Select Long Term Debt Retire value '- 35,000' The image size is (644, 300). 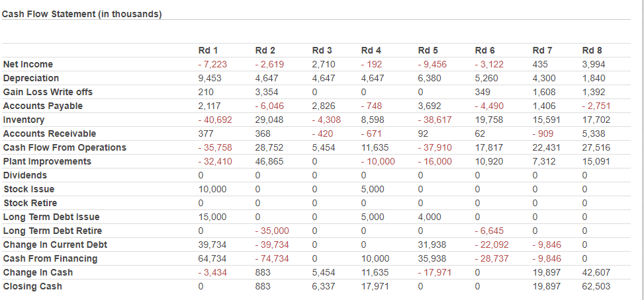tap(272, 231)
